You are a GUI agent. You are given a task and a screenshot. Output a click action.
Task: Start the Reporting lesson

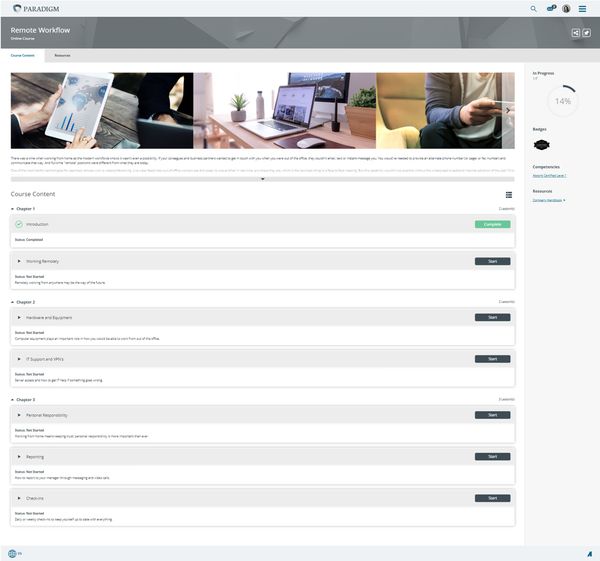pyautogui.click(x=492, y=456)
